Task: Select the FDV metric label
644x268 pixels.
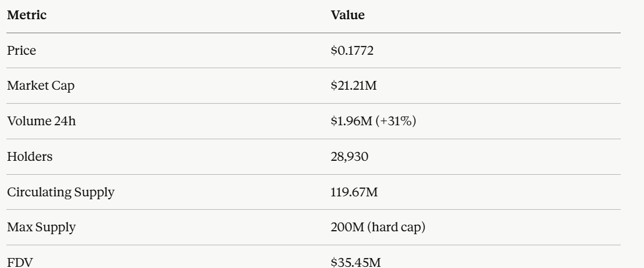Action: (19, 262)
